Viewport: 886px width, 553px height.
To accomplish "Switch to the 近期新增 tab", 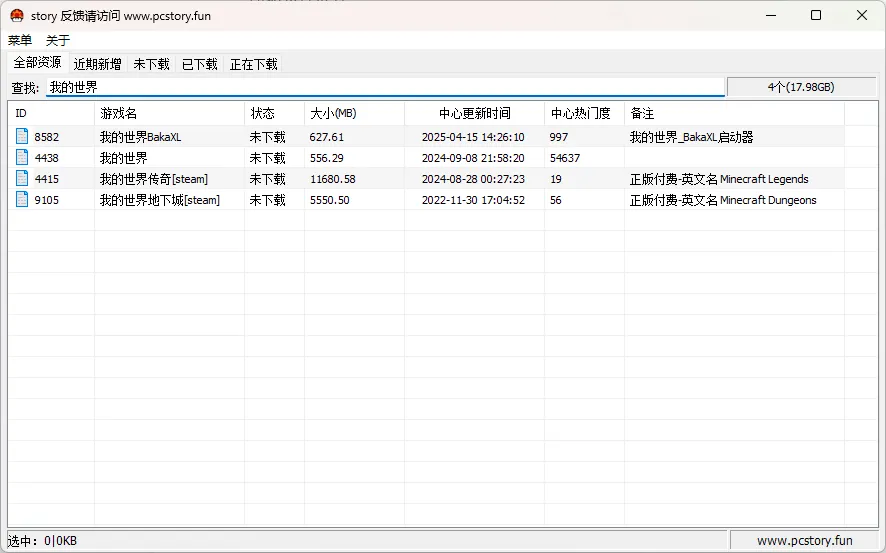I will [x=97, y=64].
